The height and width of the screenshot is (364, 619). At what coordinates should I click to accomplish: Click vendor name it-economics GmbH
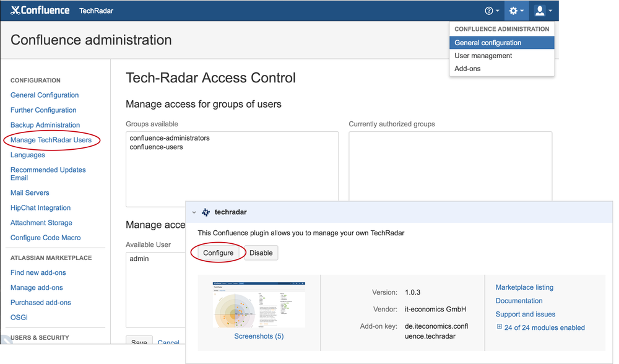pos(435,310)
